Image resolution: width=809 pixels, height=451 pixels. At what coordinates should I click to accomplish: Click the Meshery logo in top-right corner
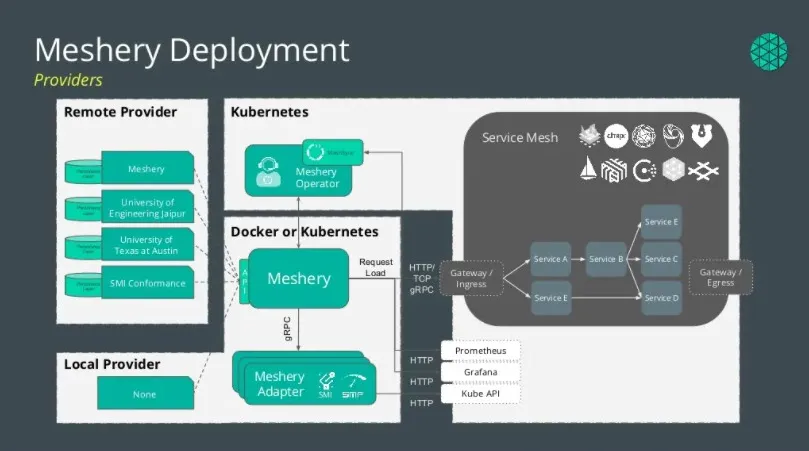(770, 53)
